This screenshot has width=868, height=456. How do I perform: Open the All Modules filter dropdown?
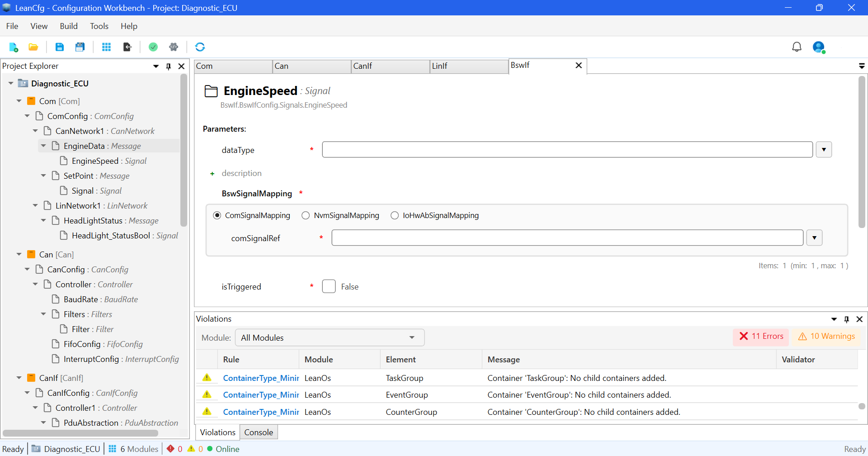pos(330,338)
